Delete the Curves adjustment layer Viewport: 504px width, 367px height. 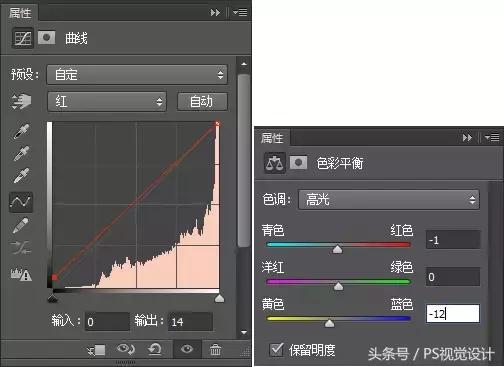coord(215,350)
